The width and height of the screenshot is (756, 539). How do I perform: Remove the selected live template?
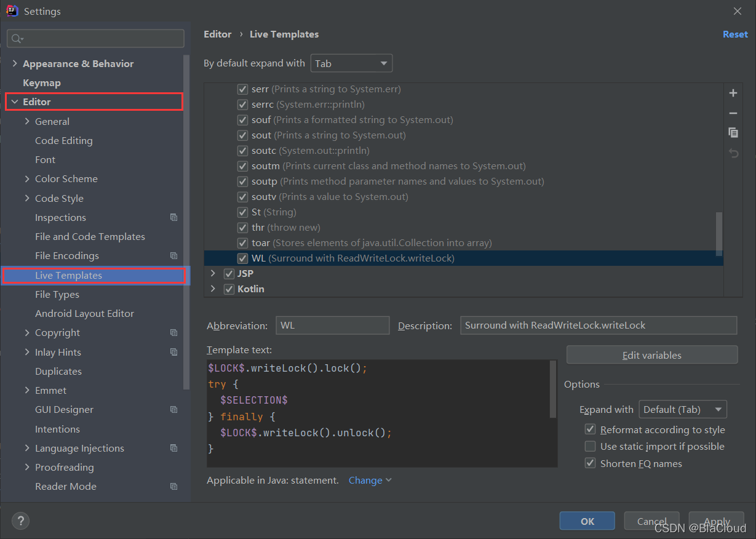coord(733,113)
